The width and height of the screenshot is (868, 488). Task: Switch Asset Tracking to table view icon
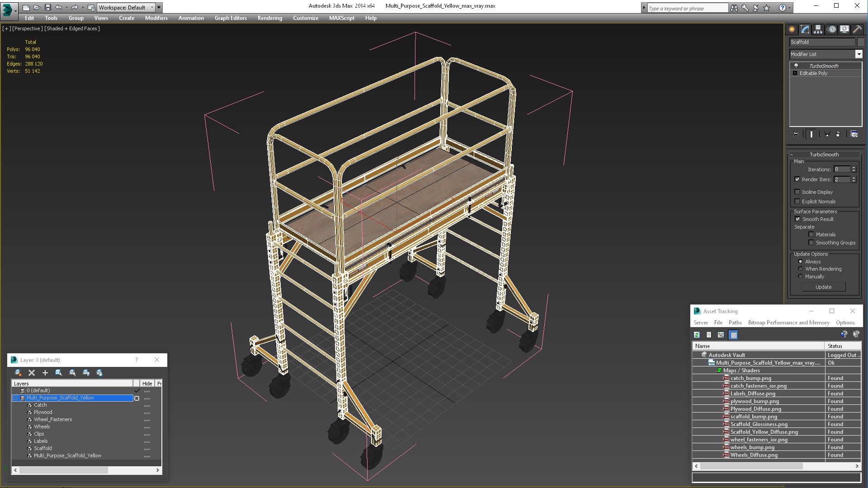[734, 335]
